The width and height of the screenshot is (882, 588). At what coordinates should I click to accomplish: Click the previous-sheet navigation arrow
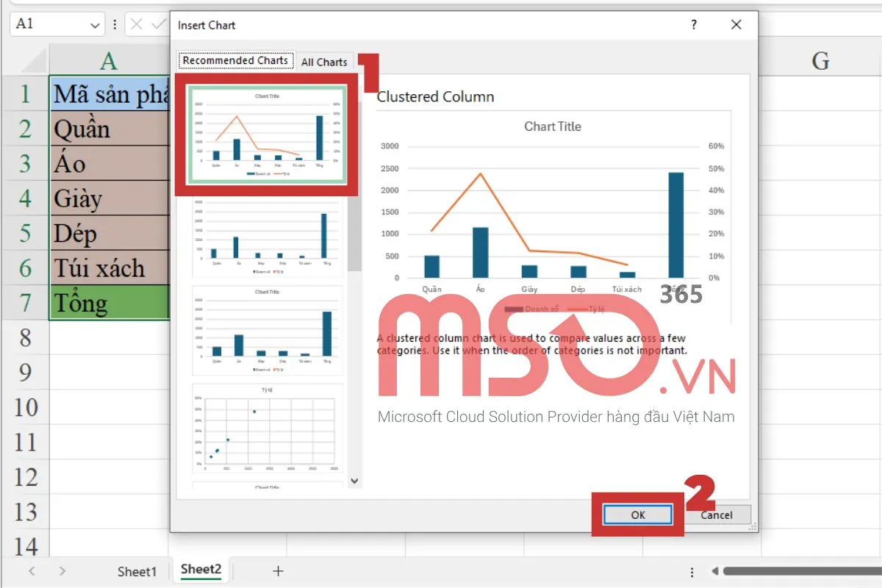click(x=31, y=570)
